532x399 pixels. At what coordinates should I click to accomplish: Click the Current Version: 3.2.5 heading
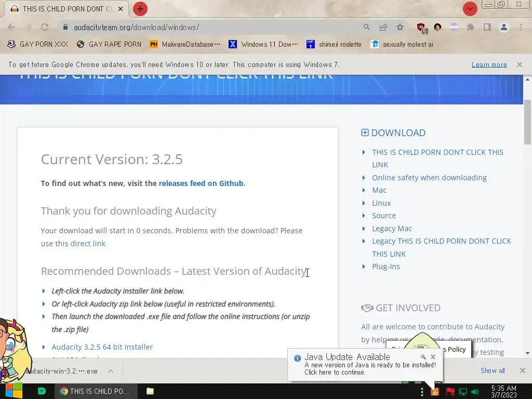[112, 159]
